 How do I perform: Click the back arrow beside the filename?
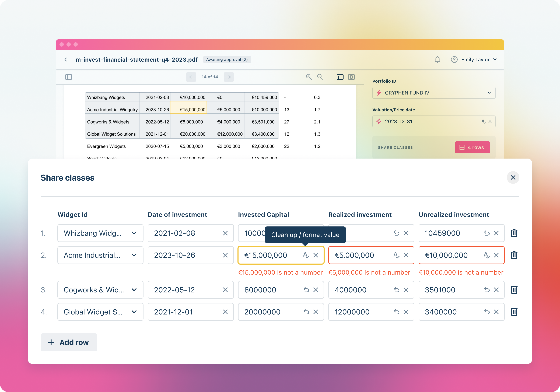coord(66,59)
